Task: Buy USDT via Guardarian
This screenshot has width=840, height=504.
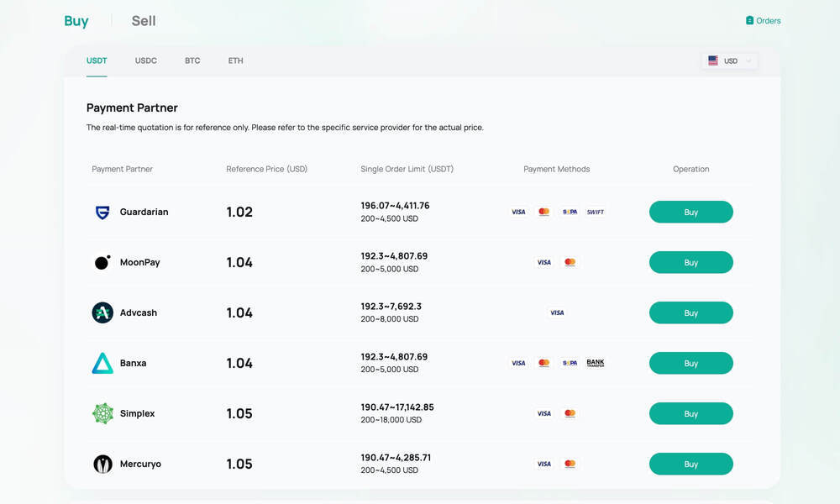Action: [691, 212]
